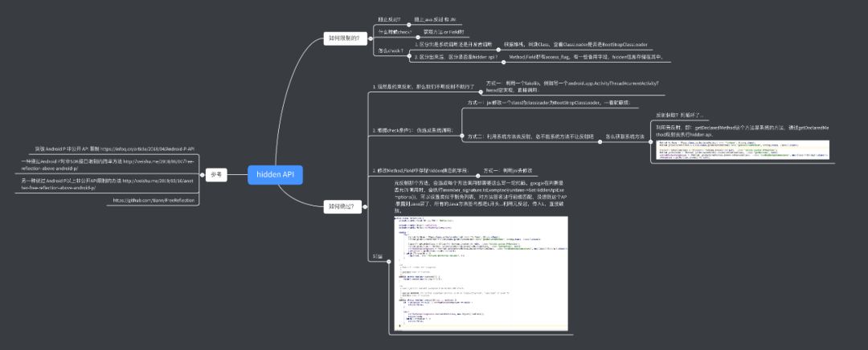Select the 参考 topic node
The height and width of the screenshot is (350, 868).
tap(216, 175)
